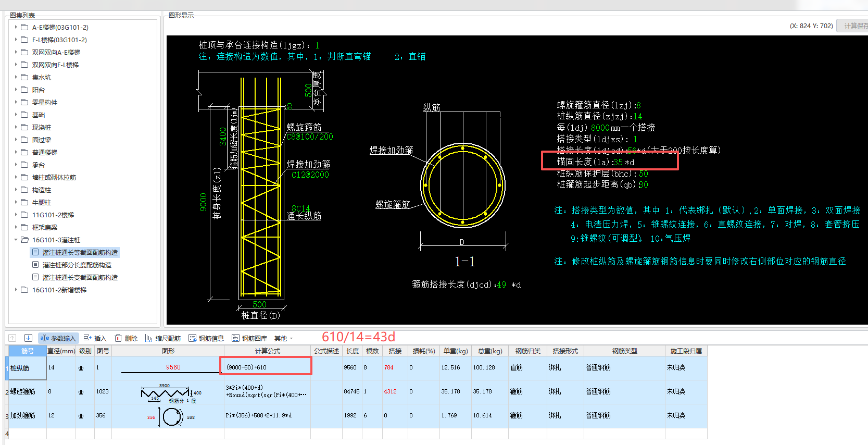
Task: Select the 加劲箍筋 row name cell
Action: point(28,416)
